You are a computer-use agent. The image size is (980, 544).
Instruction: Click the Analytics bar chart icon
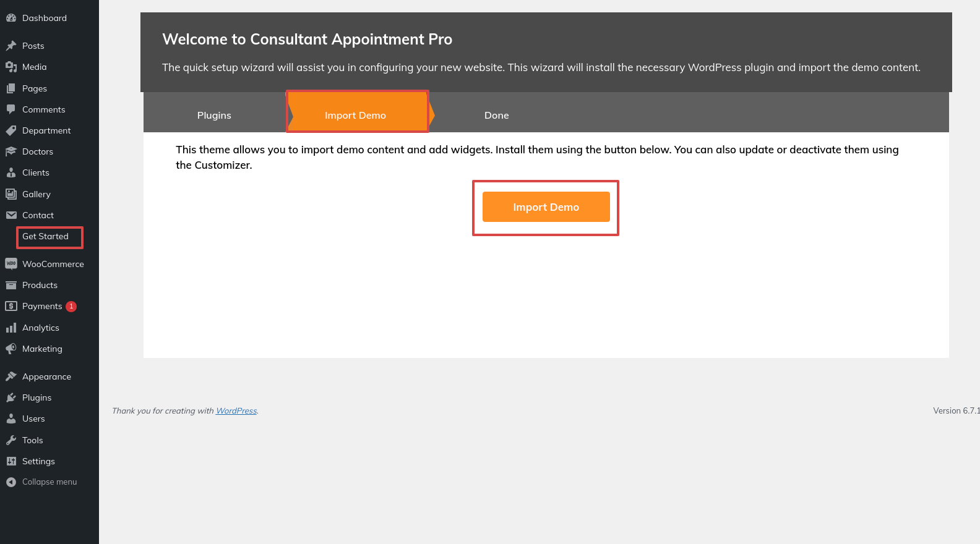[11, 328]
